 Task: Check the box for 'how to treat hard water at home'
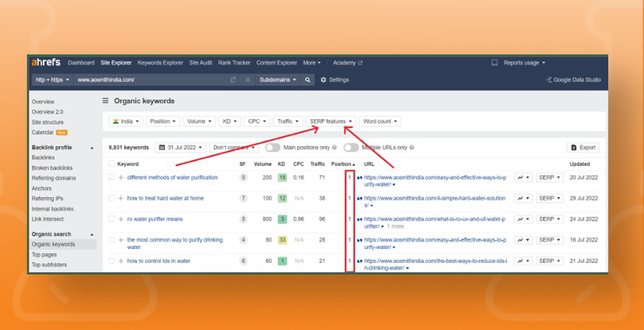[x=112, y=198]
